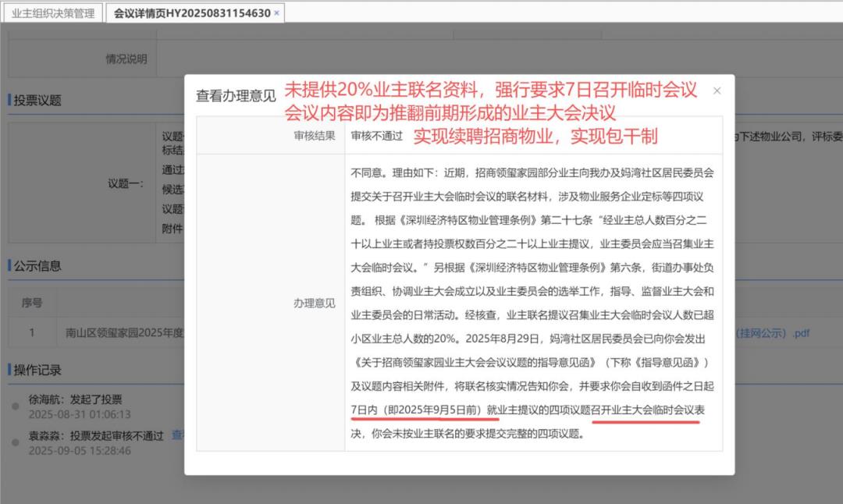Select the opinion text starting 不同意。理由如下
Viewport: 843px width, 504px height.
coord(532,303)
